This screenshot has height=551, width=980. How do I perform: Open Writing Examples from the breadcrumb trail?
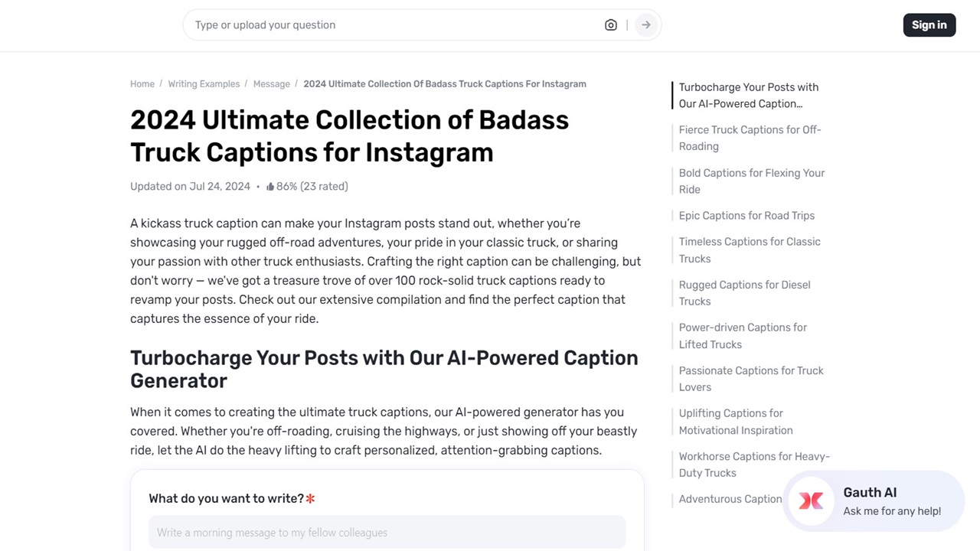pyautogui.click(x=204, y=83)
